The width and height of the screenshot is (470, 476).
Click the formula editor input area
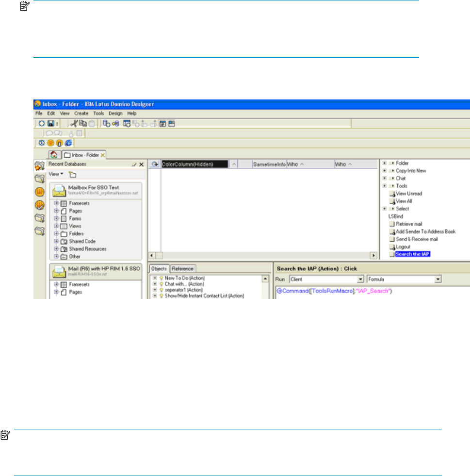coord(373,293)
